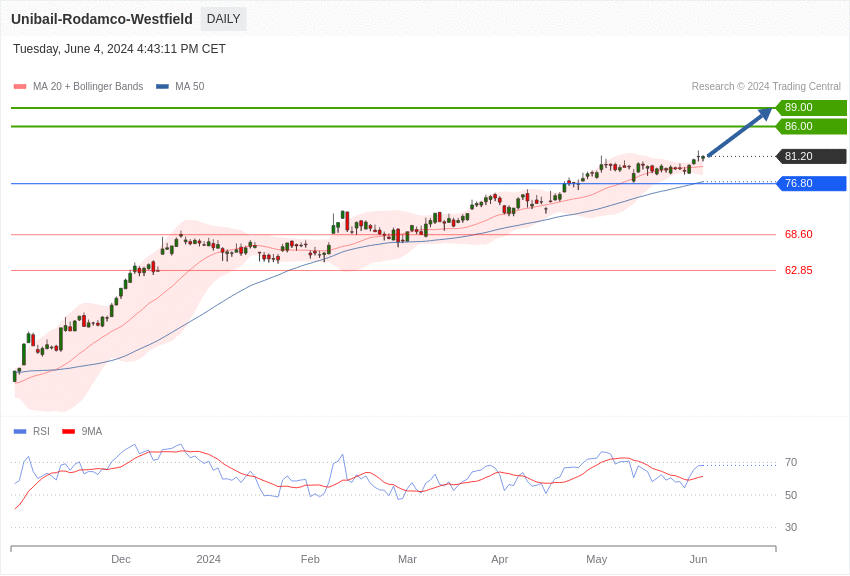
Task: Toggle the MA 20 + Bollinger Bands legend label
Action: point(88,87)
